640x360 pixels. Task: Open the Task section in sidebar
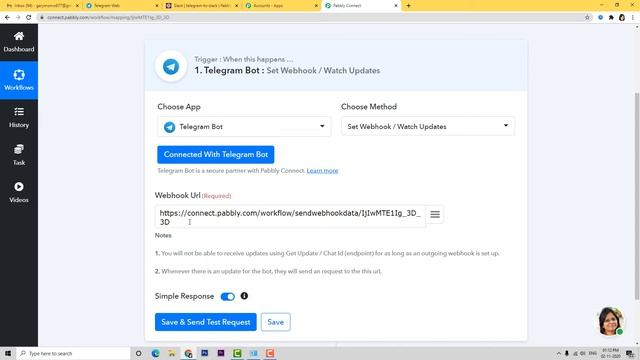pos(19,155)
